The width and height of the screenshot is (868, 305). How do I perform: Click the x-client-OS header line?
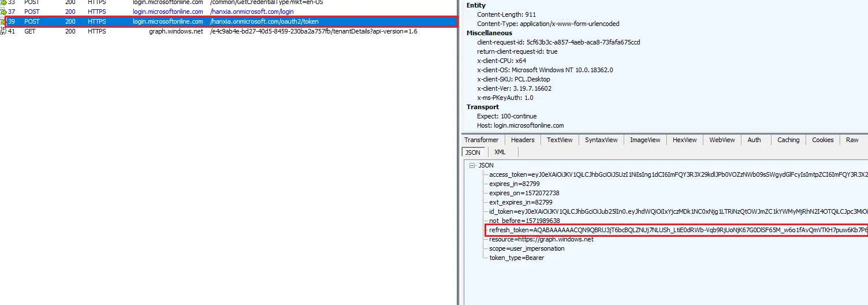click(x=545, y=70)
